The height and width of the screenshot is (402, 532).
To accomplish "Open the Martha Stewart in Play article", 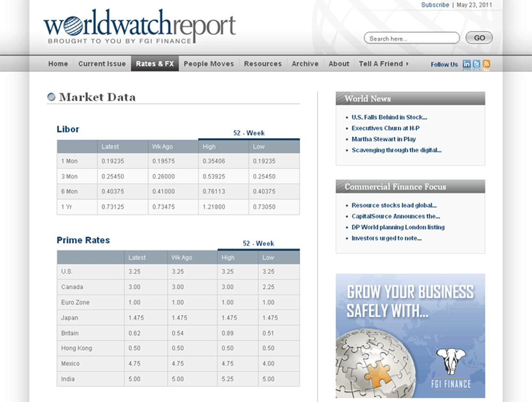I will (x=384, y=139).
